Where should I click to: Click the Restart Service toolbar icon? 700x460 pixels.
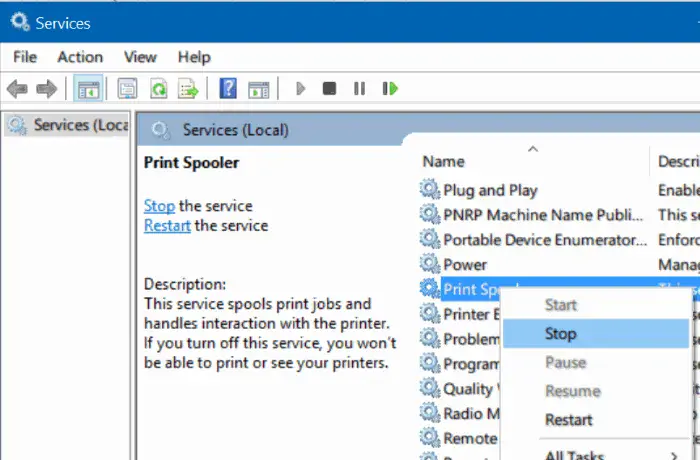point(388,89)
